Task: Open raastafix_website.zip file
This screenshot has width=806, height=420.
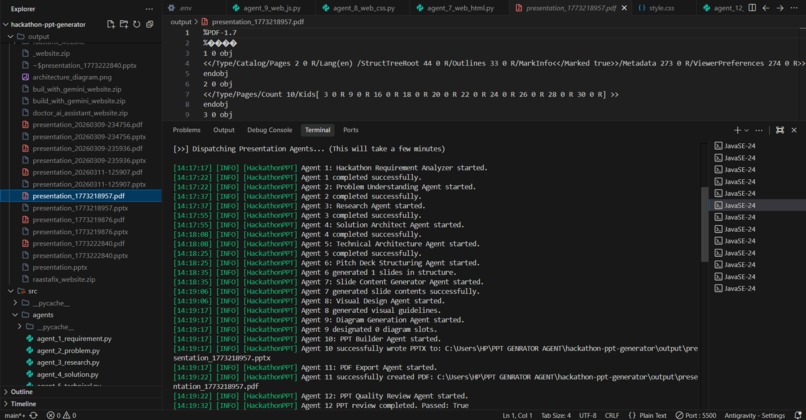Action: coord(64,280)
